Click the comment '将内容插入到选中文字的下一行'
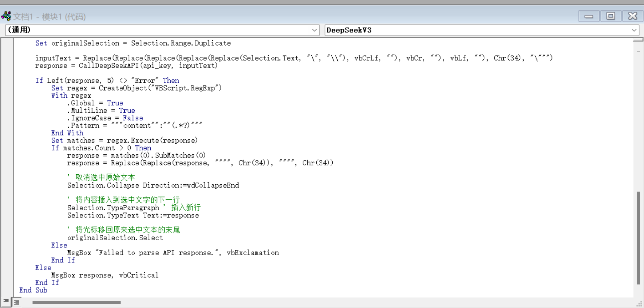This screenshot has width=644, height=308. (128, 200)
